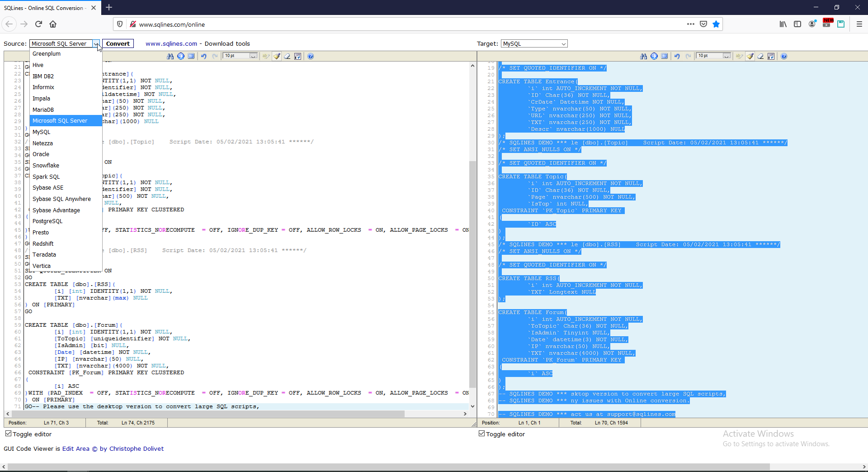Choose Netezza in the source list
This screenshot has width=868, height=472.
[66, 143]
